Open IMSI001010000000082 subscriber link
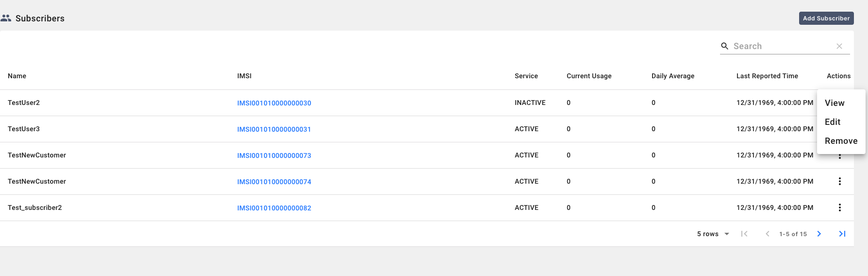Screen dimensions: 868x276 tap(274, 208)
